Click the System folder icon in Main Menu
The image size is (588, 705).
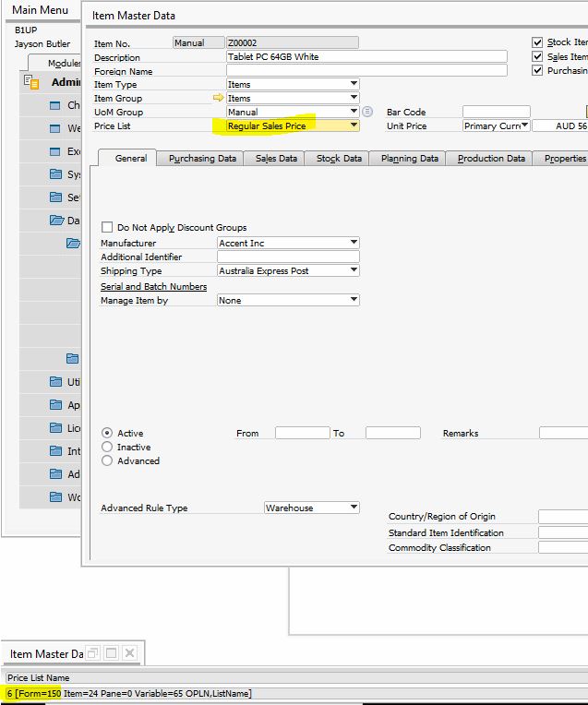coord(55,174)
